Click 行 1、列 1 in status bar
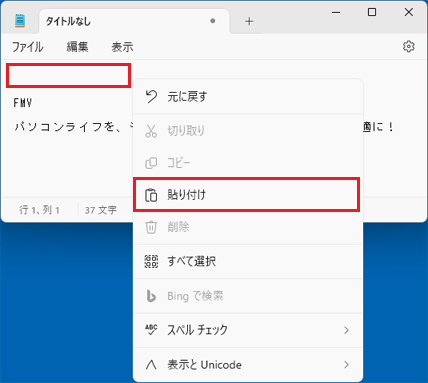 click(x=39, y=210)
